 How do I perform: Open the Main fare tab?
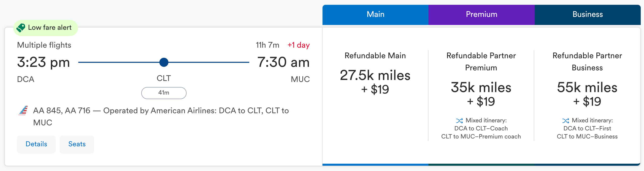pyautogui.click(x=375, y=15)
